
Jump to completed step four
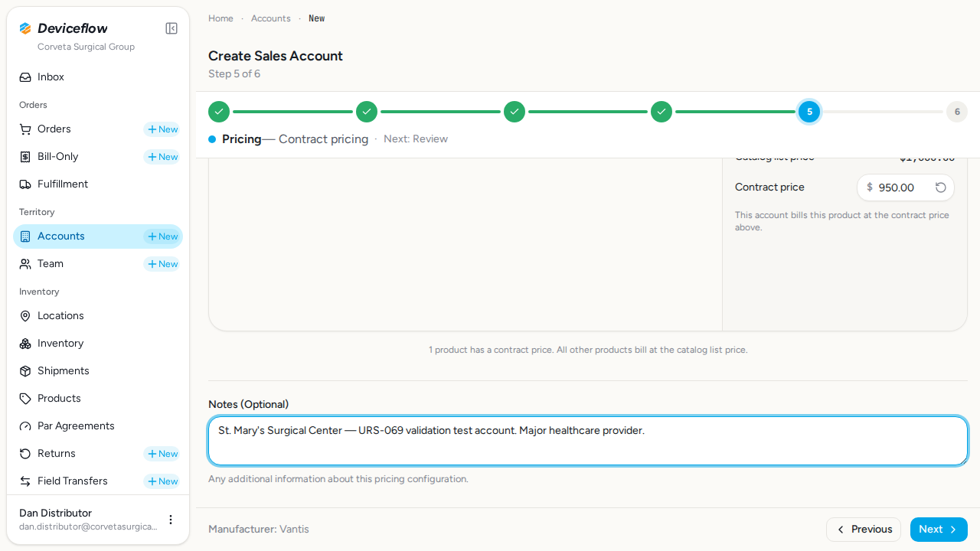661,112
